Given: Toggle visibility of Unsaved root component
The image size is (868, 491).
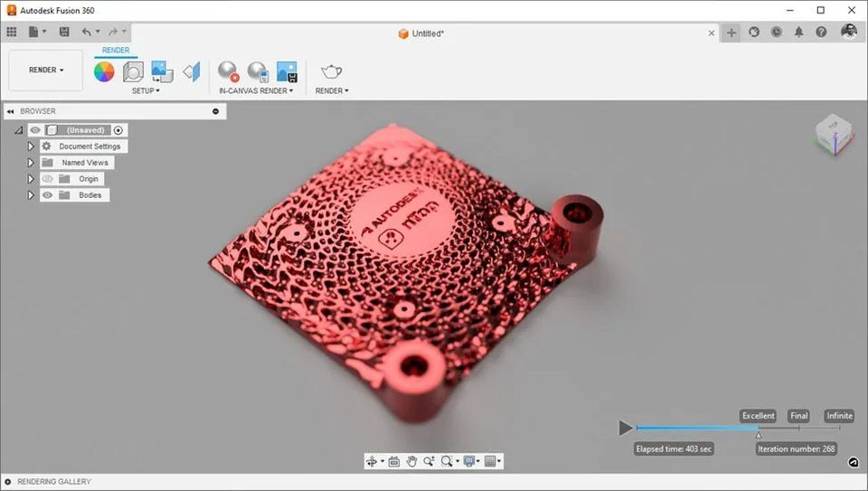Looking at the screenshot, I should [35, 130].
